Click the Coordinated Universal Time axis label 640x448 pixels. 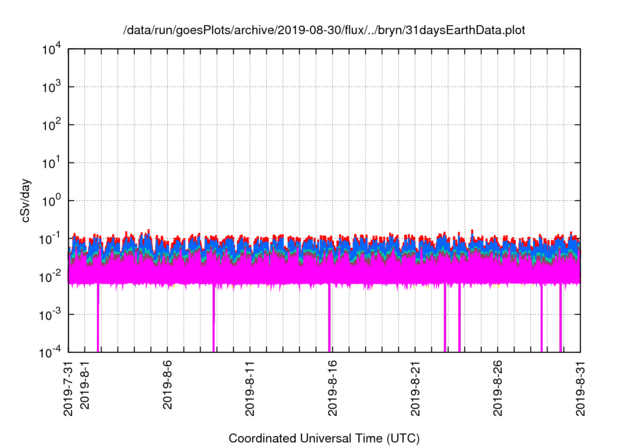point(323,438)
